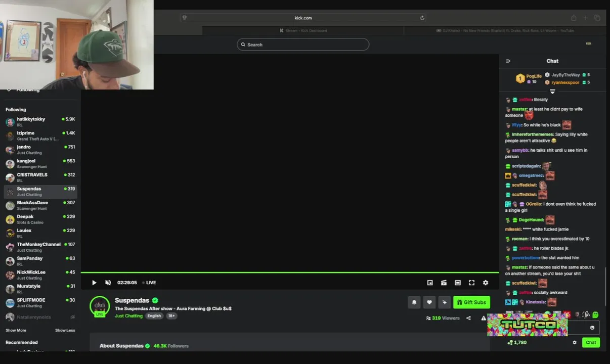This screenshot has width=610, height=364.
Task: Collapse following list with Show Less
Action: coord(65,330)
